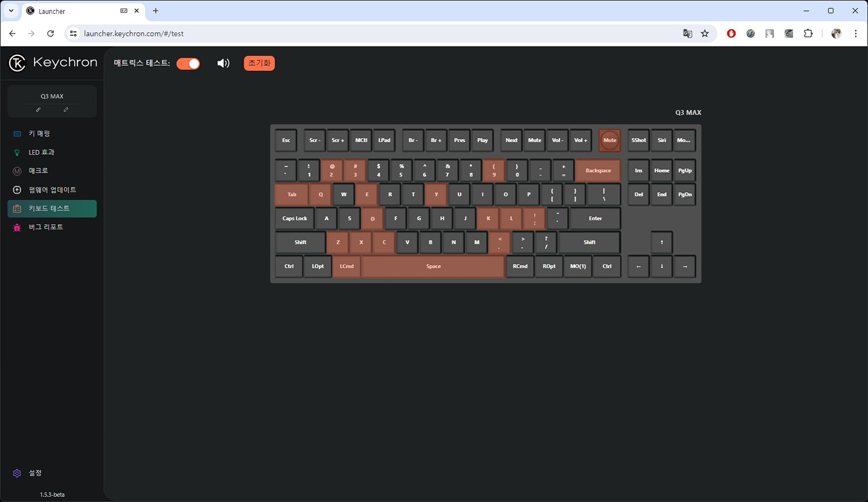Viewport: 868px width, 502px height.
Task: Click the Home key
Action: pos(662,170)
